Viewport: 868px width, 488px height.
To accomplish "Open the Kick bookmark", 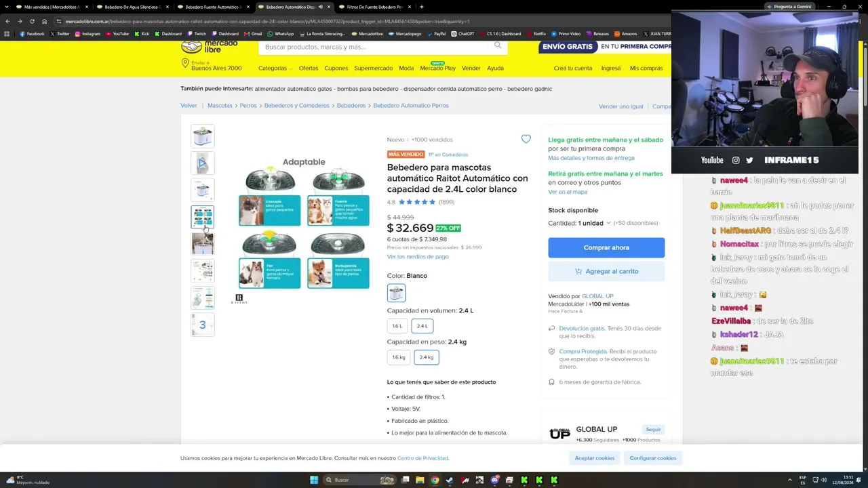I will pos(142,33).
